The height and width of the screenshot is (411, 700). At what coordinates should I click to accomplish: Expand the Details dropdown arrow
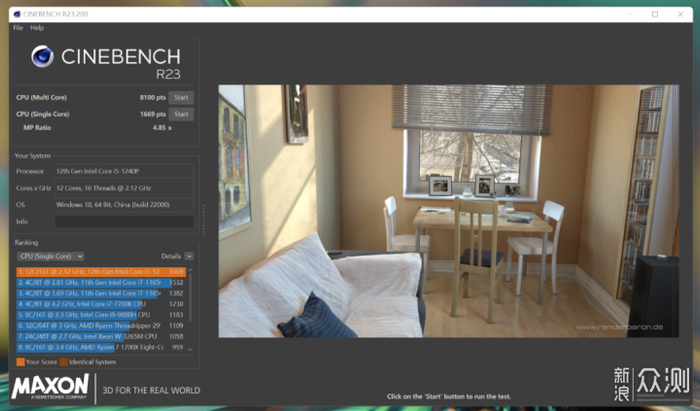189,256
